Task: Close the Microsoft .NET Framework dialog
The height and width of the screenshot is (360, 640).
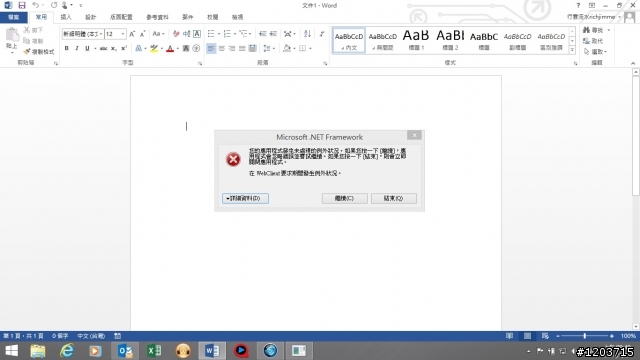Action: (x=414, y=135)
